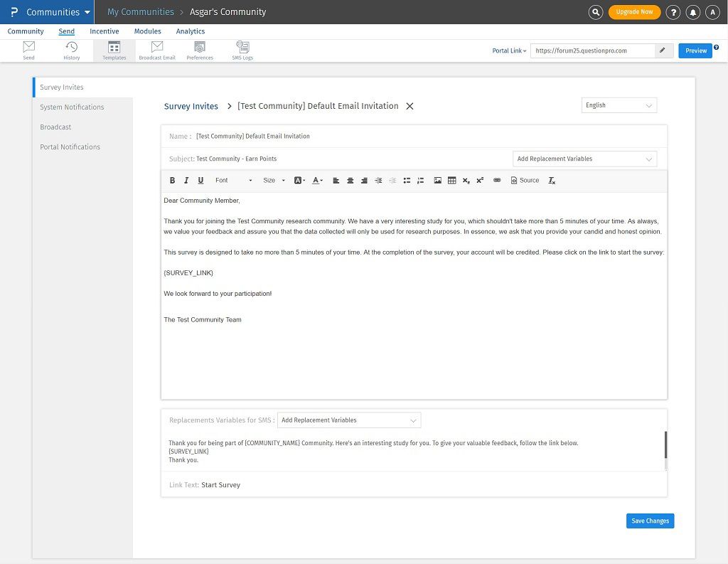Click the Broadcast Email icon
The image size is (728, 564).
pos(156,48)
